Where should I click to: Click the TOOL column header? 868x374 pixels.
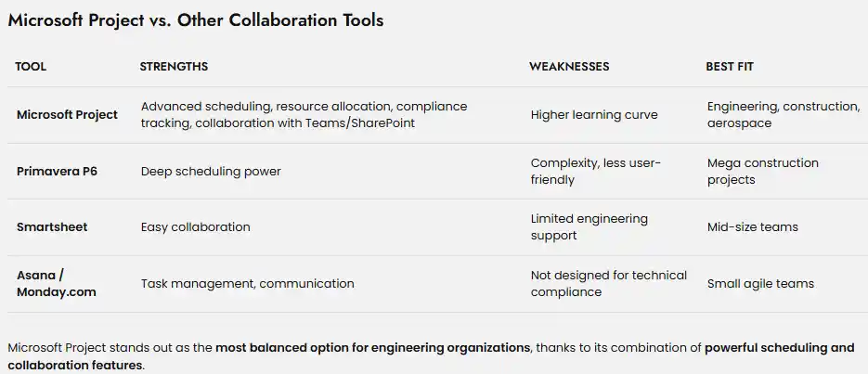pos(31,67)
